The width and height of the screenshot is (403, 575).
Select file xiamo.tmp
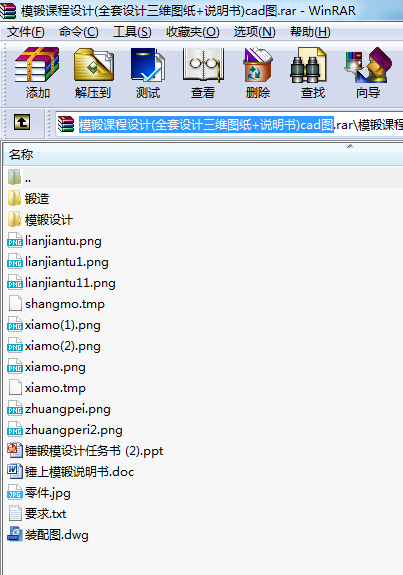coord(55,388)
